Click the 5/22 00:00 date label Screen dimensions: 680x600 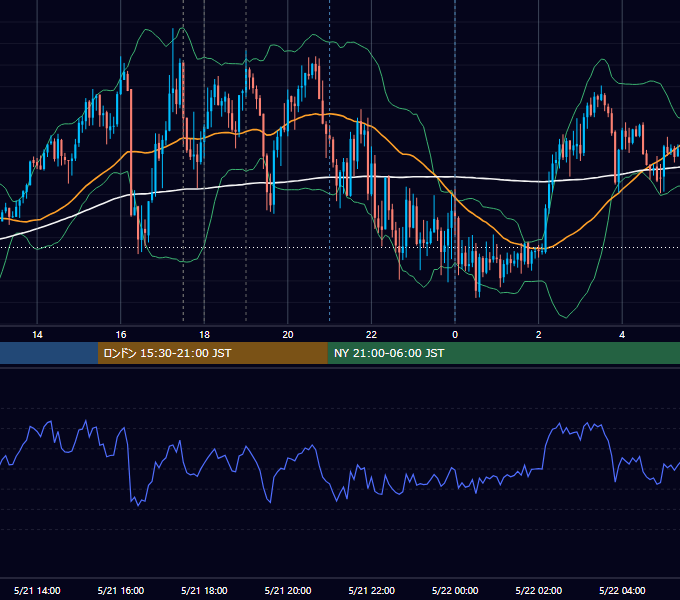pos(455,590)
